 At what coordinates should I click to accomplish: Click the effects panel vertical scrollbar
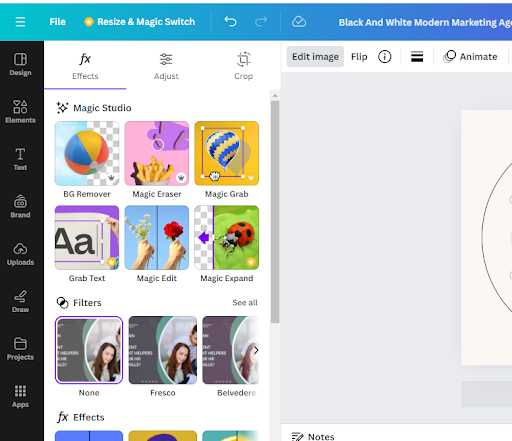pyautogui.click(x=275, y=212)
